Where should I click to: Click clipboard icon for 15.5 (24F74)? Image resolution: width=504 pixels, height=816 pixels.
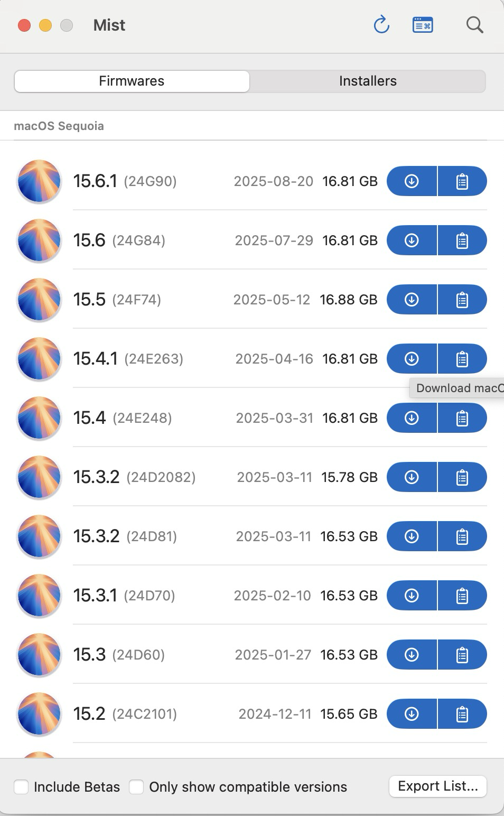click(462, 300)
